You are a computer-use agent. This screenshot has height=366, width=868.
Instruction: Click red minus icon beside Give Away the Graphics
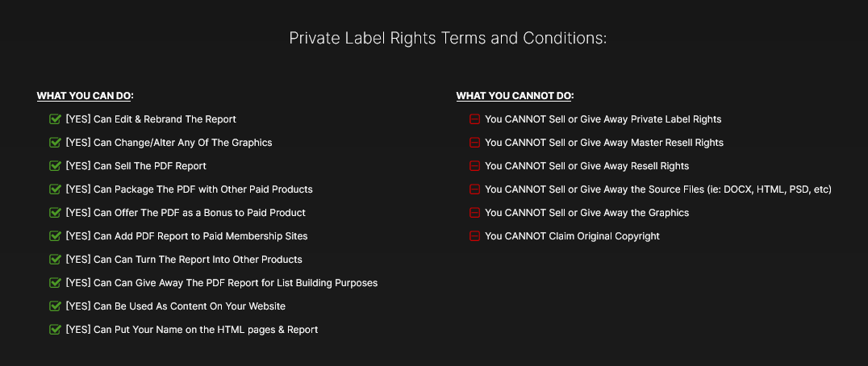474,213
